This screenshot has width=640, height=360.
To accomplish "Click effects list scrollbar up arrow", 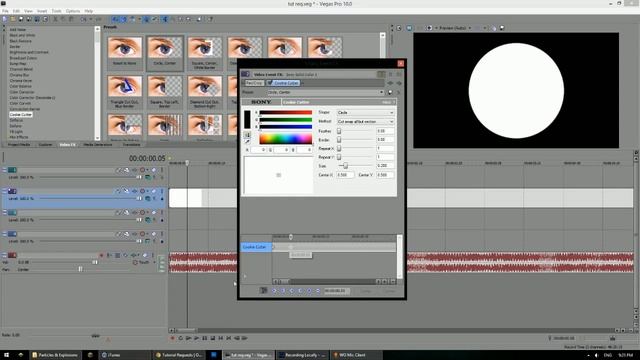I will [97, 29].
